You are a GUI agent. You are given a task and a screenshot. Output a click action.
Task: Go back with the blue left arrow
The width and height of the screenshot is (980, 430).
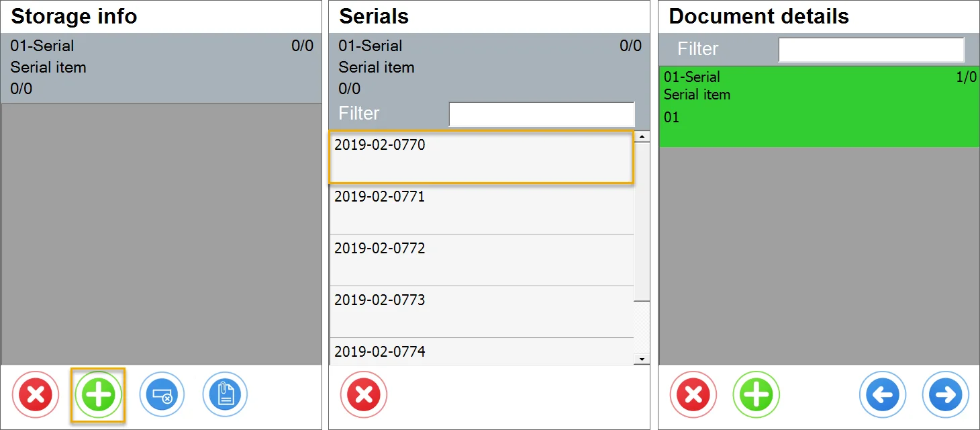pos(883,394)
